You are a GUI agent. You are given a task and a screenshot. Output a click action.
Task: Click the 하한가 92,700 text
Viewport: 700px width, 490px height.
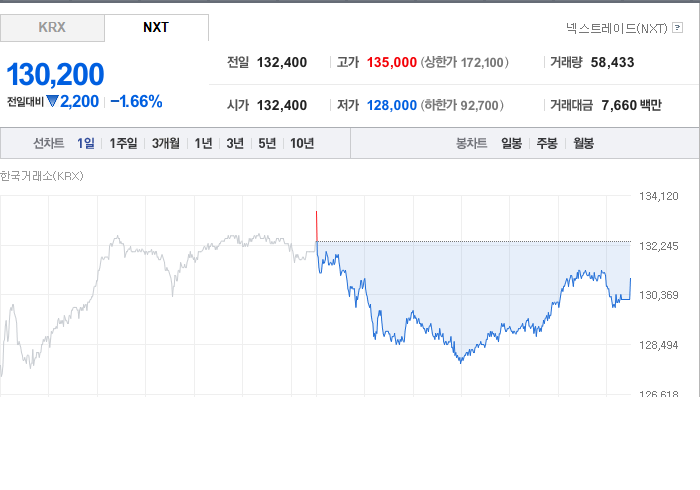point(462,105)
